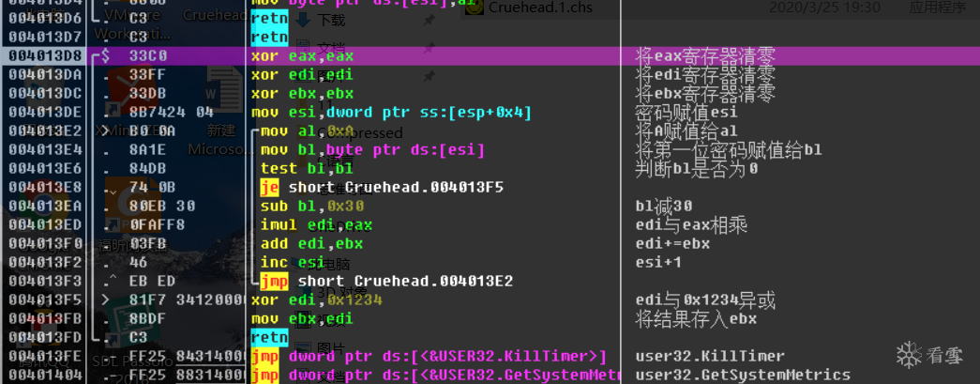980x384 pixels.
Task: Click comment 'user32.KillTimer'
Action: pos(709,357)
